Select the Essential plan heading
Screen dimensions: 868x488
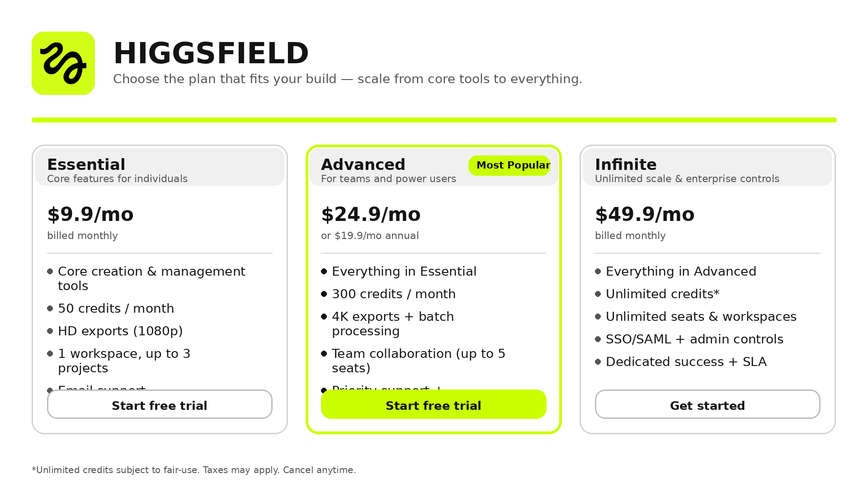(x=86, y=164)
